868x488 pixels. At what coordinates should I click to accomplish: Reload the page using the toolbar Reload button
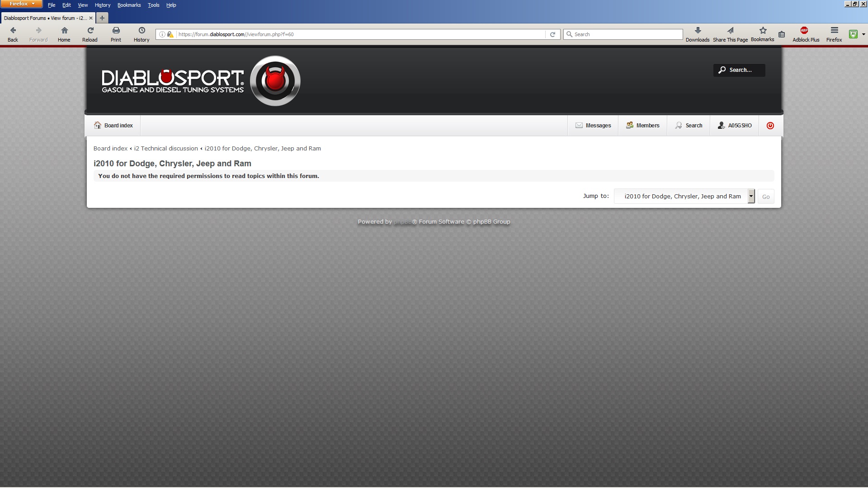(x=90, y=34)
